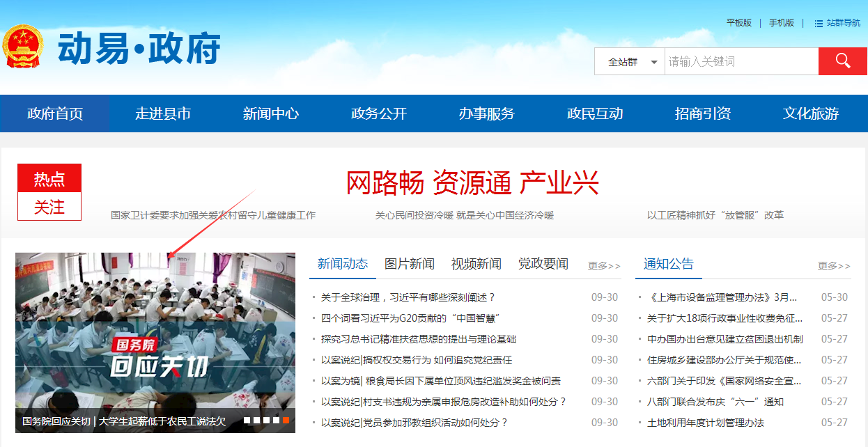Open 更多>> beside 通知公告

click(x=833, y=266)
